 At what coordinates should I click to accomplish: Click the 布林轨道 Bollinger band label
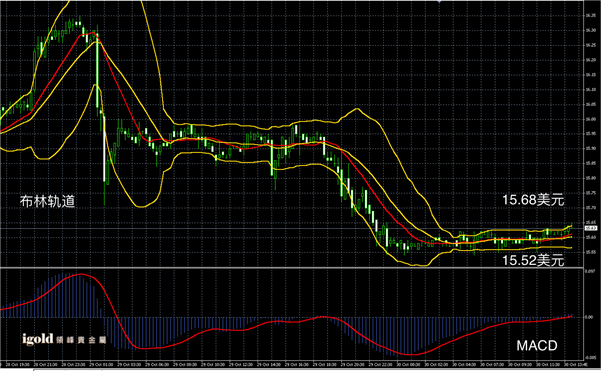coord(48,201)
